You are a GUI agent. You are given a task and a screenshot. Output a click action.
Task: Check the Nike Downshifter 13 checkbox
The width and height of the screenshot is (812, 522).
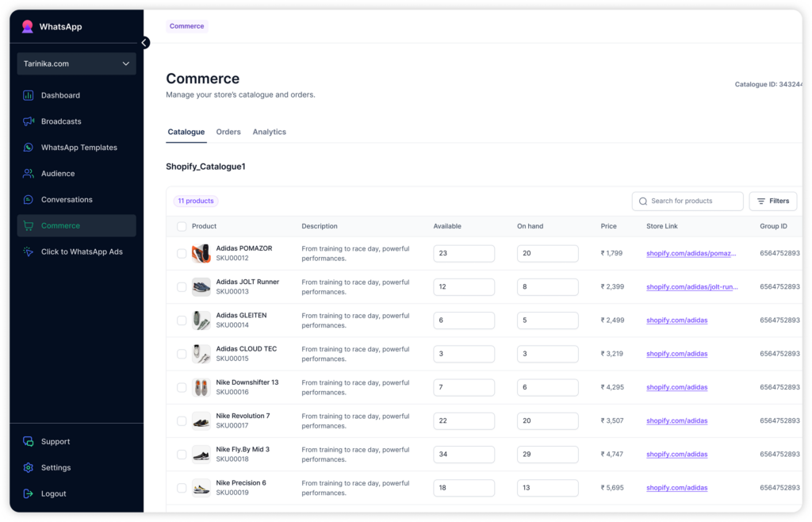pyautogui.click(x=182, y=387)
